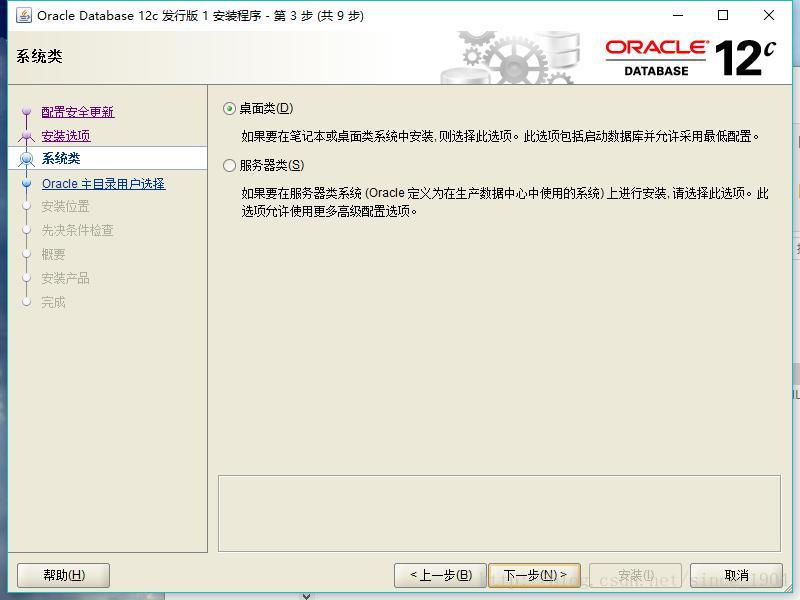Click the Oracle Database 12c logo
Image resolution: width=800 pixels, height=600 pixels.
[690, 58]
